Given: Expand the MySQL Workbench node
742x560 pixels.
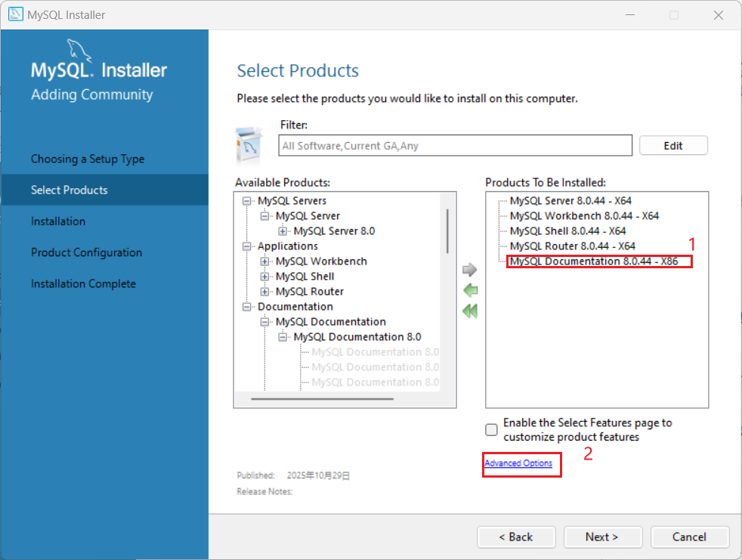Looking at the screenshot, I should [x=264, y=261].
